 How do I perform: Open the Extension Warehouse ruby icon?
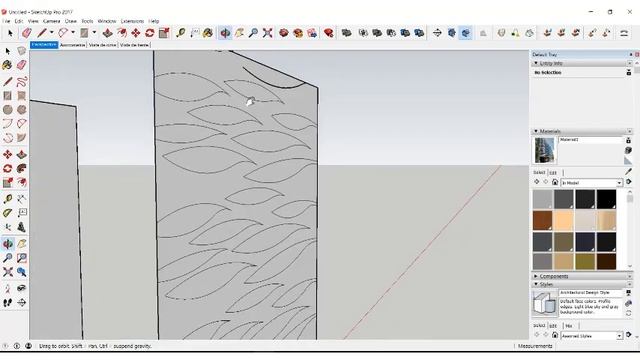329,33
